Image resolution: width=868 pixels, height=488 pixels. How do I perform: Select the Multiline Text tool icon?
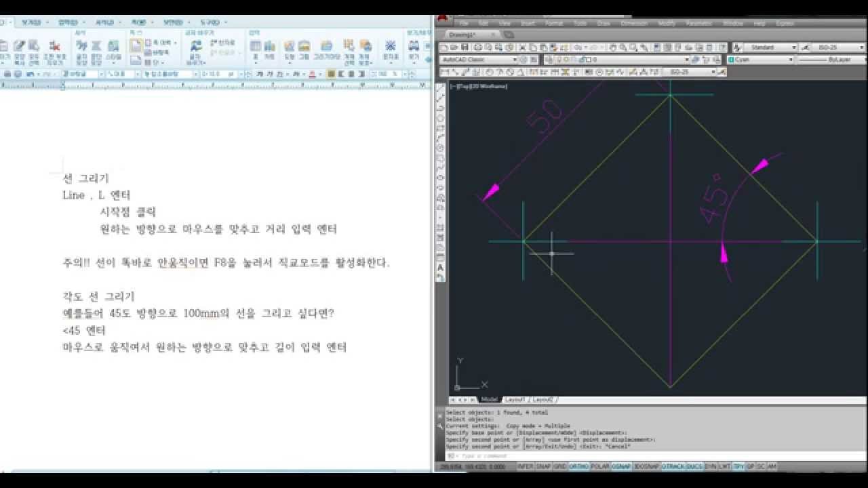pyautogui.click(x=440, y=268)
